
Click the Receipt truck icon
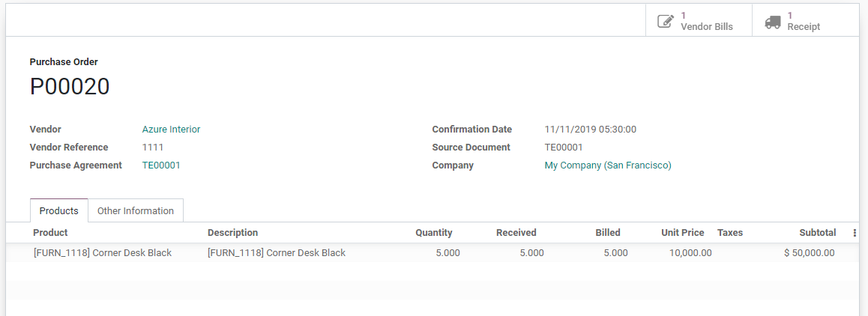[x=772, y=22]
